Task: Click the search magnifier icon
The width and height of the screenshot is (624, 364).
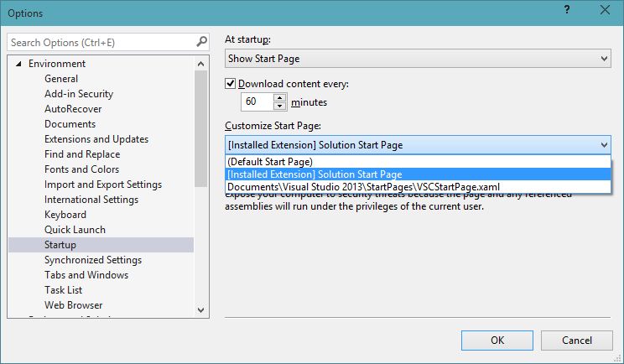Action: (x=201, y=42)
